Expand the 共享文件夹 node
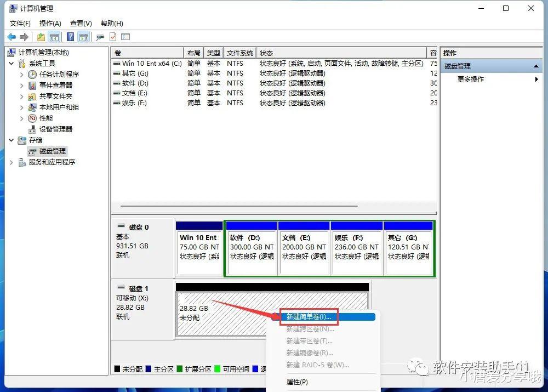Screen dimensions: 548x392 point(22,96)
